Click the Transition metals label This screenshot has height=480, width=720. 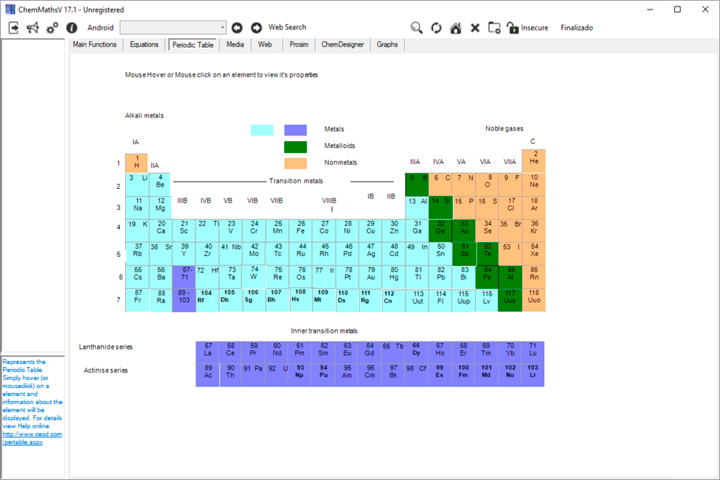[296, 181]
